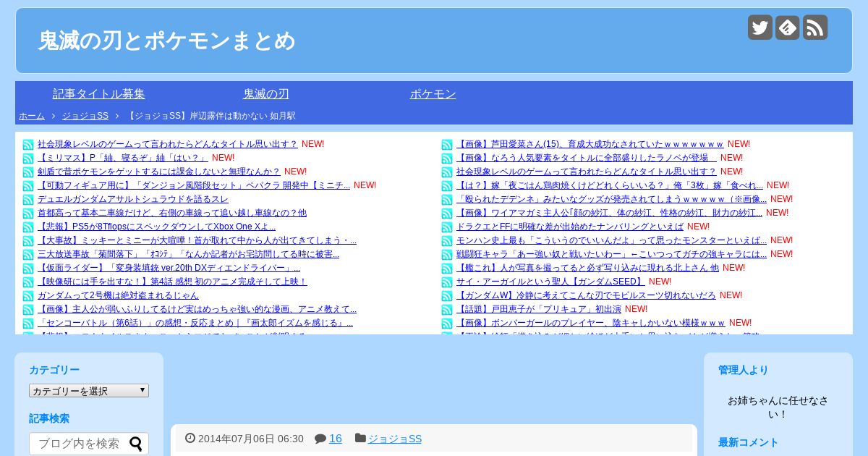Click the 記事検索 sidebar heading
The width and height of the screenshot is (868, 456).
pos(49,418)
